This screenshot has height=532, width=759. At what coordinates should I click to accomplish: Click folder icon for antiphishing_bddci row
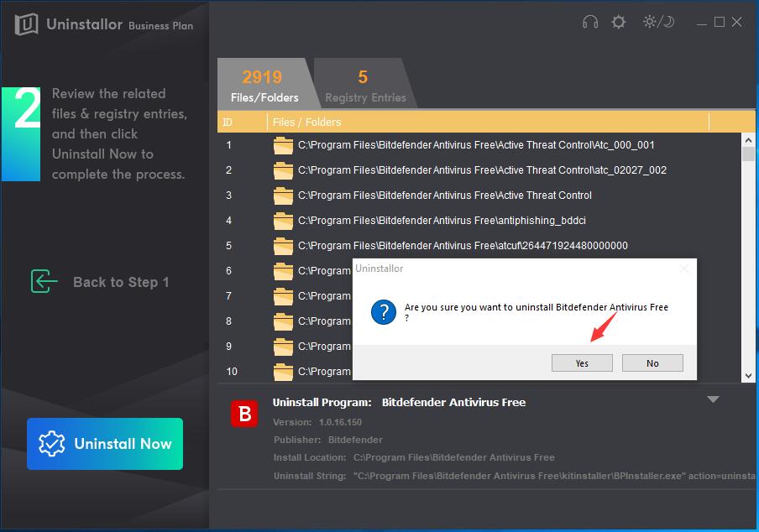pyautogui.click(x=283, y=221)
